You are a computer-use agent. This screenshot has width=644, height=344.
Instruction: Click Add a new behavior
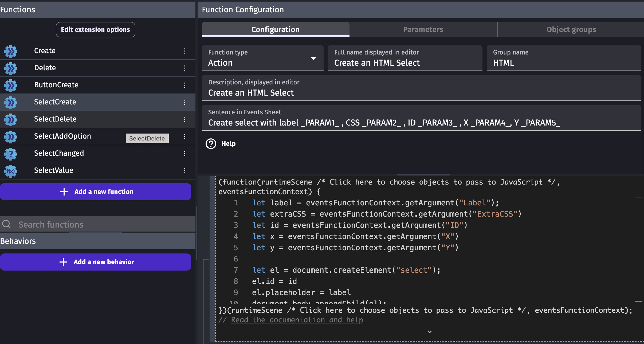tap(96, 262)
